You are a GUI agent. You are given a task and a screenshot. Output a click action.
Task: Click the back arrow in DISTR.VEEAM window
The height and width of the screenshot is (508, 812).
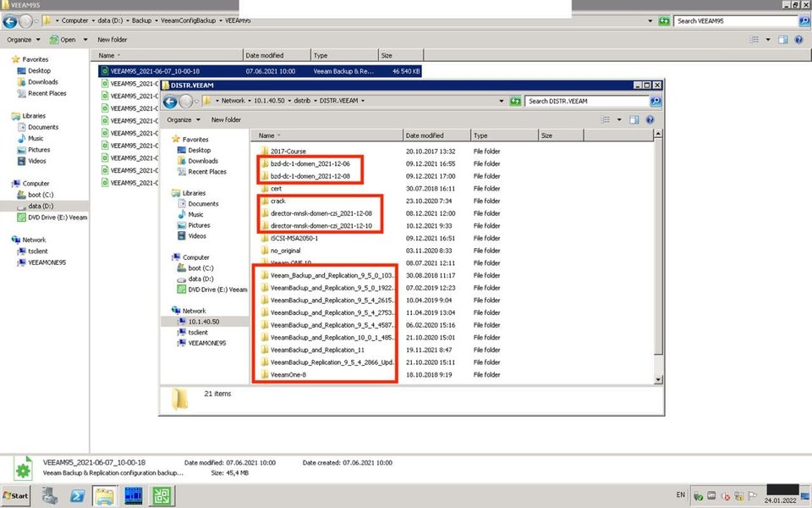[x=170, y=101]
